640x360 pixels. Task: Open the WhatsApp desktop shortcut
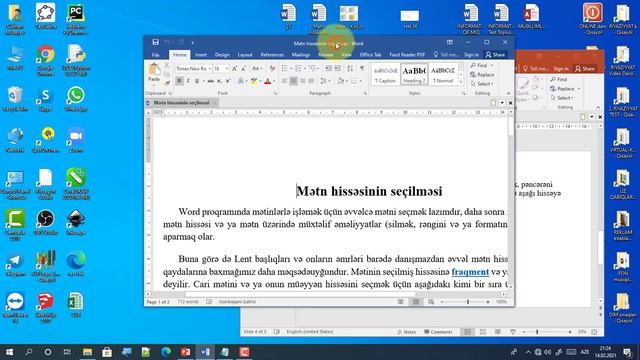point(76,99)
